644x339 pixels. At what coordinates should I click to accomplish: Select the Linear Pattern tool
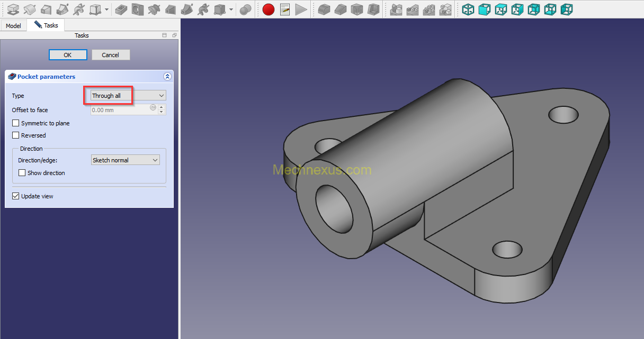(413, 9)
